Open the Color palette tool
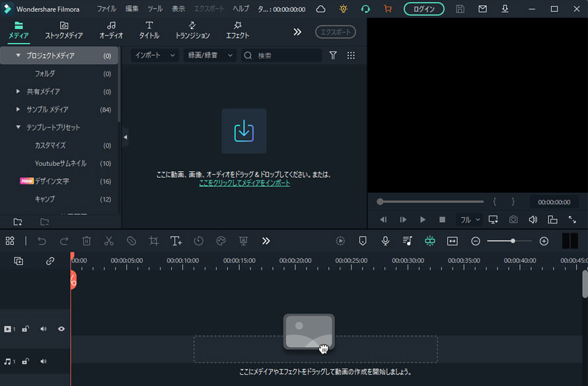The image size is (588, 386). pyautogui.click(x=221, y=241)
